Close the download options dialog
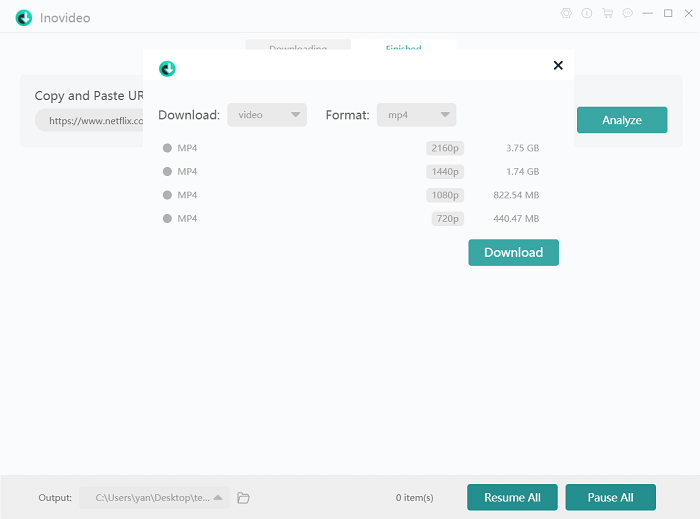Image resolution: width=700 pixels, height=519 pixels. pyautogui.click(x=558, y=66)
